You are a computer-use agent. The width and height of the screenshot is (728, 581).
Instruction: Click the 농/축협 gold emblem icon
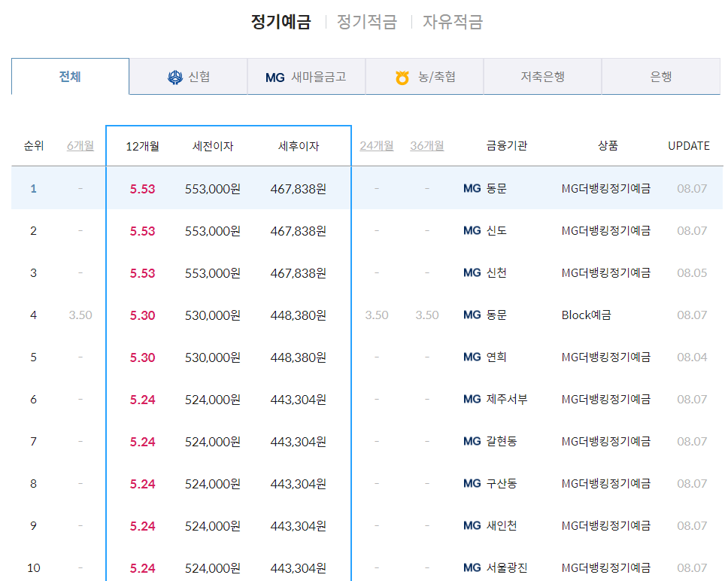pos(402,77)
